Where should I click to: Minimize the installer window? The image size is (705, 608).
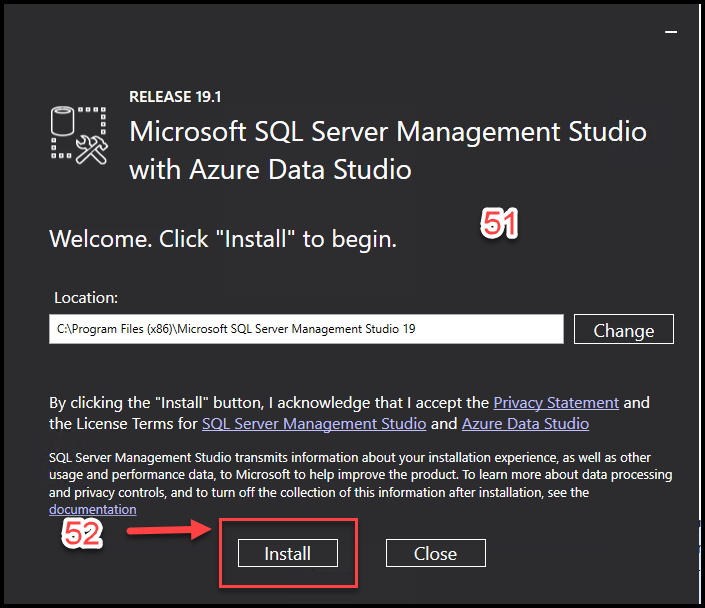point(671,32)
